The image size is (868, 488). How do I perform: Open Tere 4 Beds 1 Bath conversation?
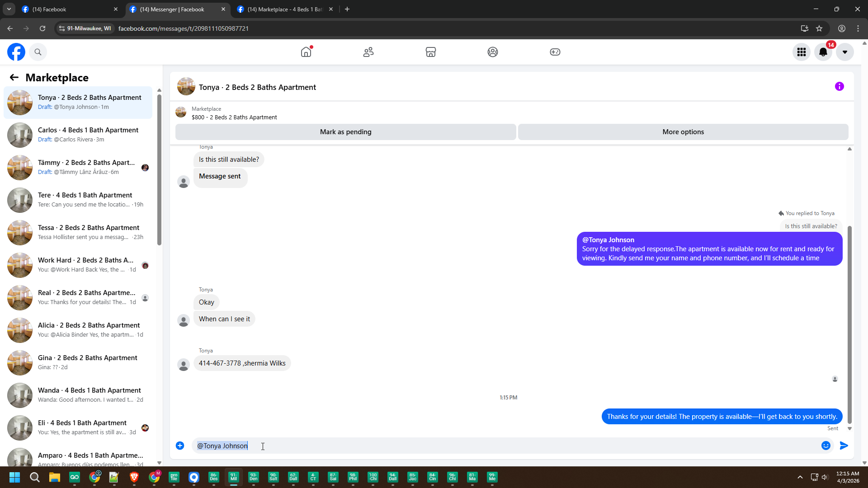(x=78, y=200)
